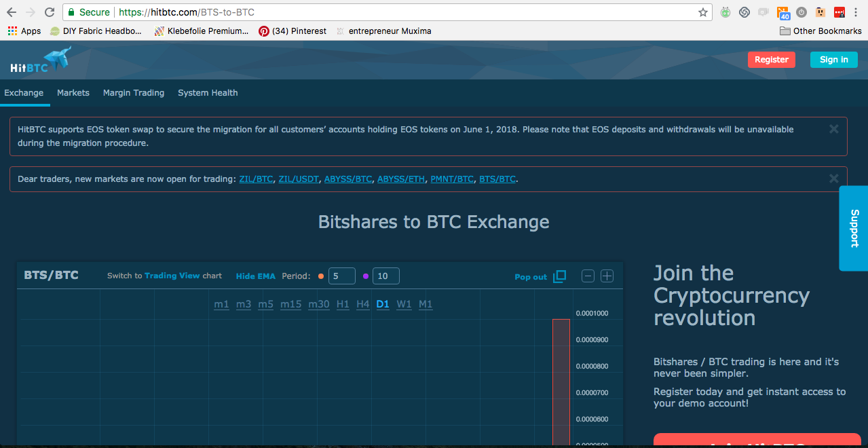This screenshot has width=868, height=448.
Task: Select the m30 chart interval
Action: pyautogui.click(x=319, y=304)
